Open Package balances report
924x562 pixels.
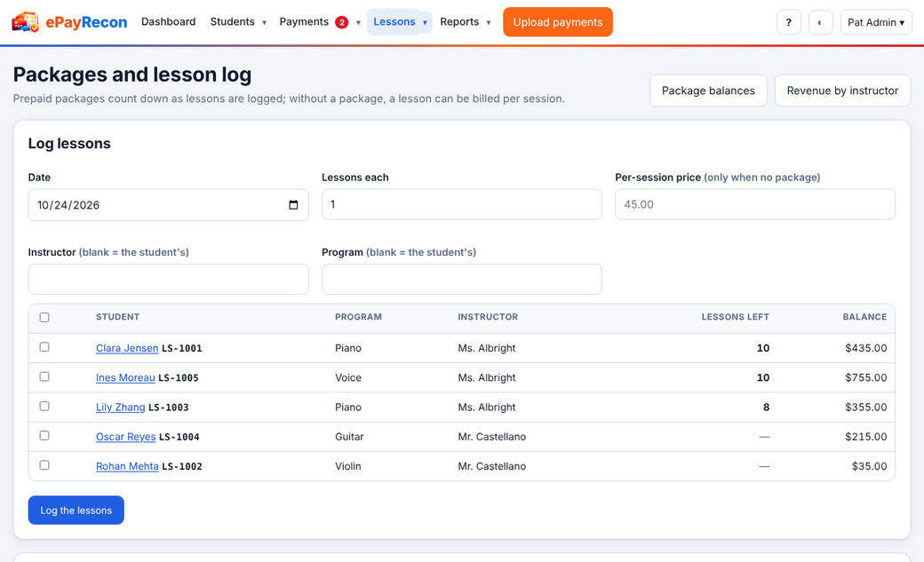(708, 91)
